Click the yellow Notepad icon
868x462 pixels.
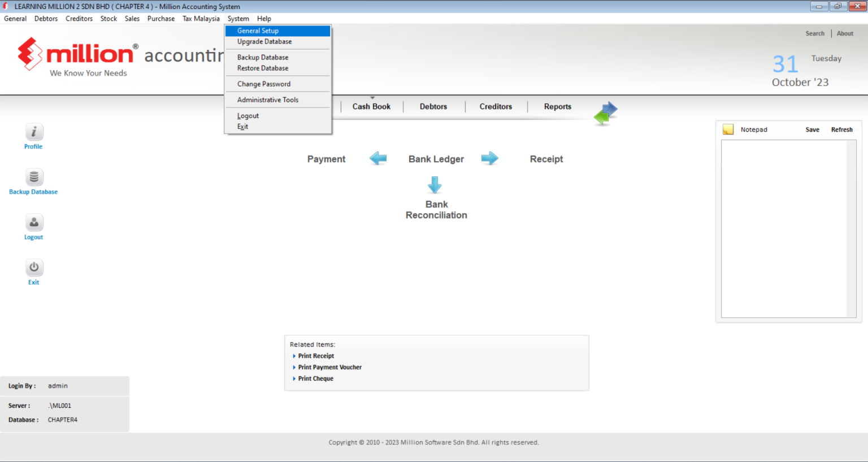tap(728, 129)
